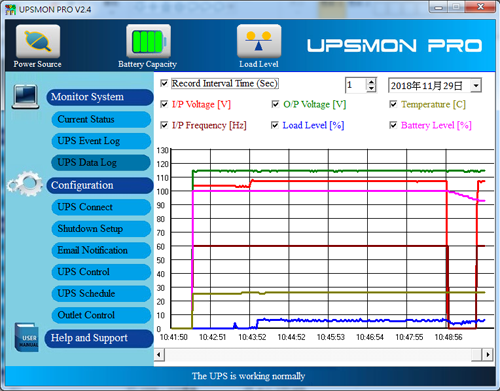Increase the record interval with up arrow
The height and width of the screenshot is (391, 500).
tap(371, 82)
